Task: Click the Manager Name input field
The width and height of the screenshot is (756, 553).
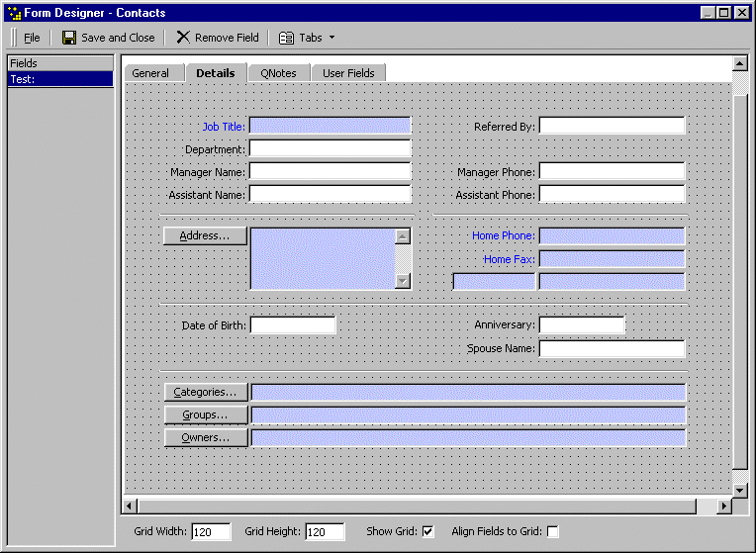Action: pyautogui.click(x=330, y=171)
